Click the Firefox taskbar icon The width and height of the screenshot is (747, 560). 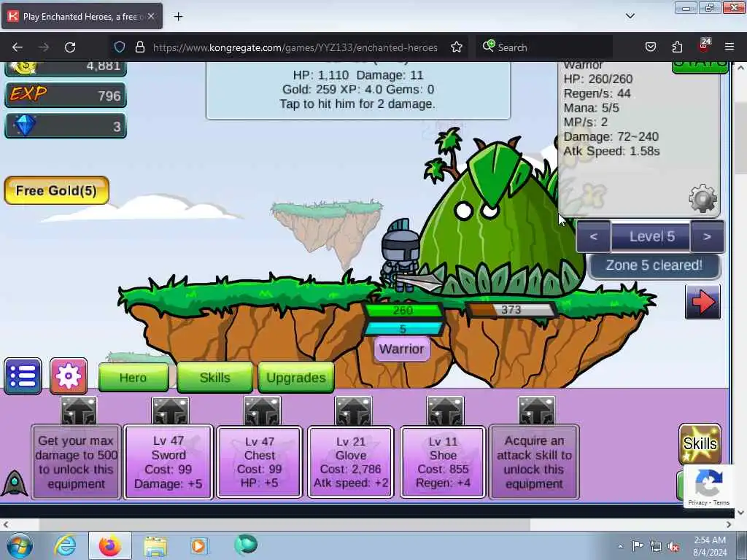pyautogui.click(x=110, y=545)
